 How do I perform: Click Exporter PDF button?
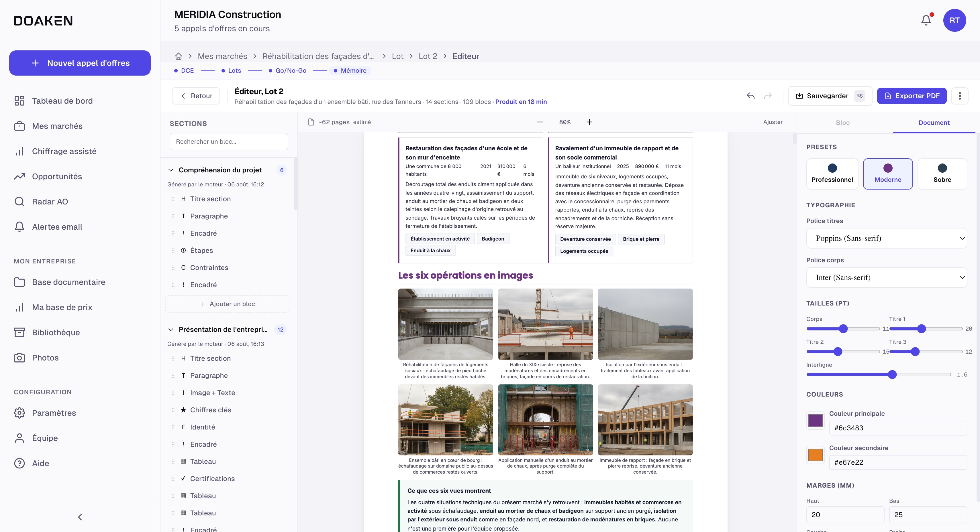(912, 96)
